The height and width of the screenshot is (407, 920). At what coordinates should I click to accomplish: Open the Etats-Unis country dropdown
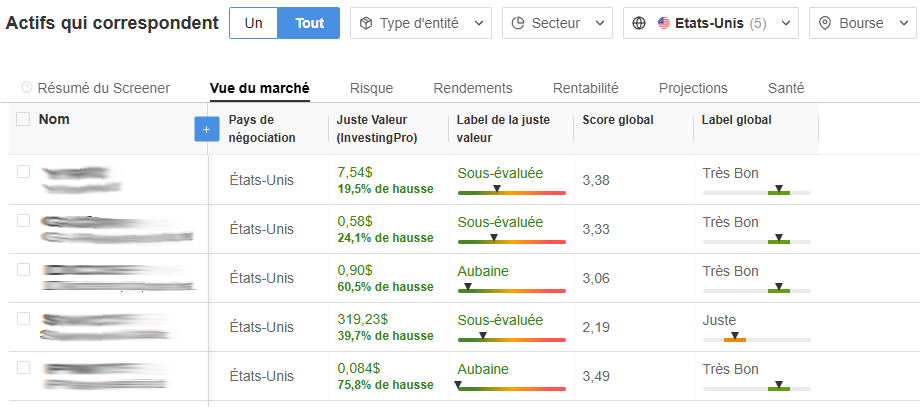point(710,23)
